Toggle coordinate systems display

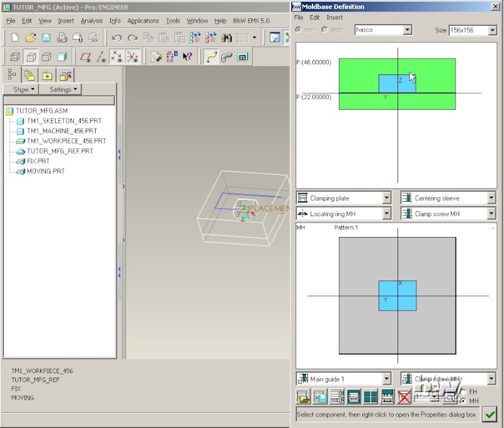[132, 57]
